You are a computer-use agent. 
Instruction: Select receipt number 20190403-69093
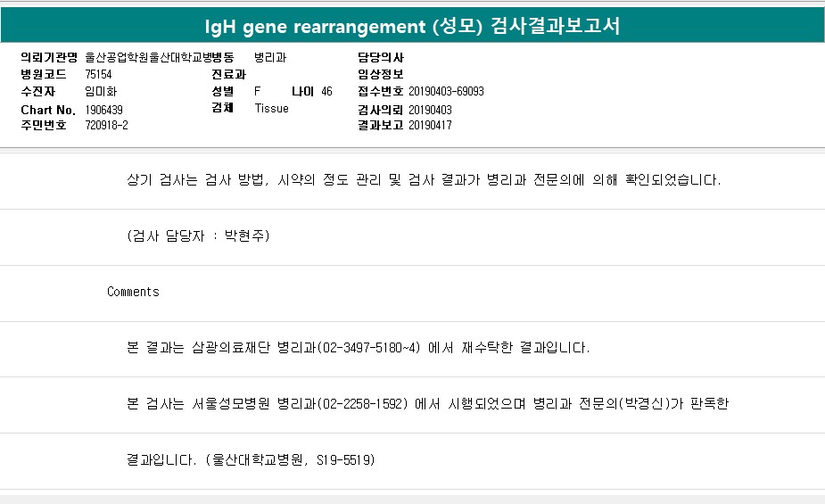(x=446, y=92)
